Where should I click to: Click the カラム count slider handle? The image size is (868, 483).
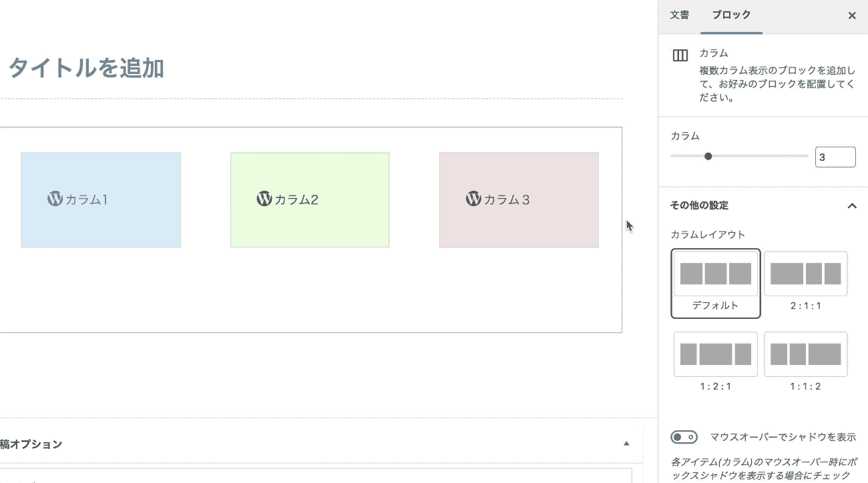tap(708, 156)
